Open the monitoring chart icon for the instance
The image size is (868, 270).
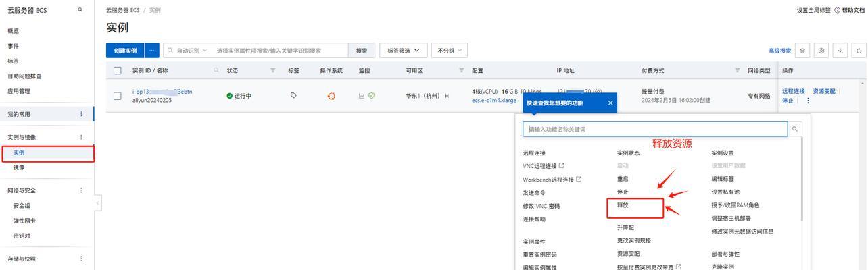(362, 96)
